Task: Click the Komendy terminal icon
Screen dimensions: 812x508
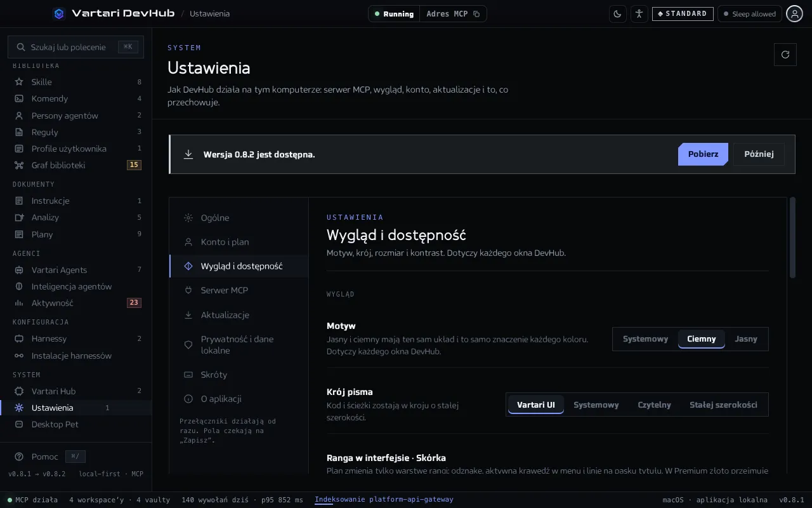Action: 19,98
